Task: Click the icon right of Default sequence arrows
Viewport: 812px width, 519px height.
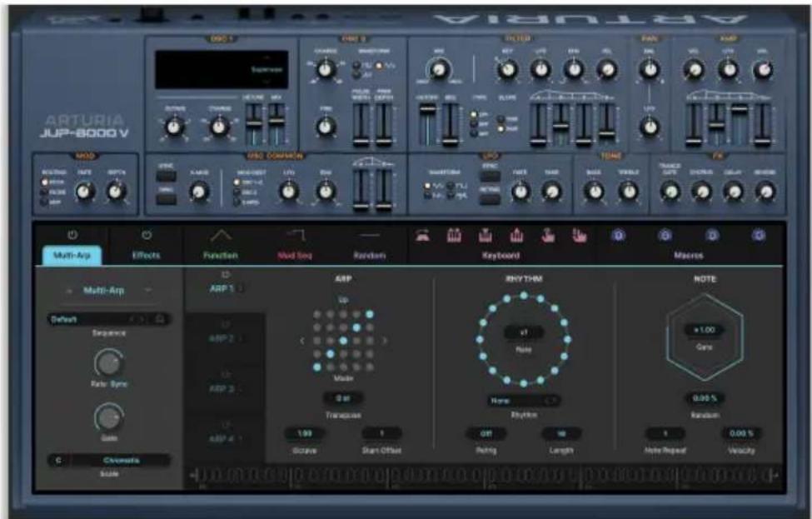Action: click(160, 319)
